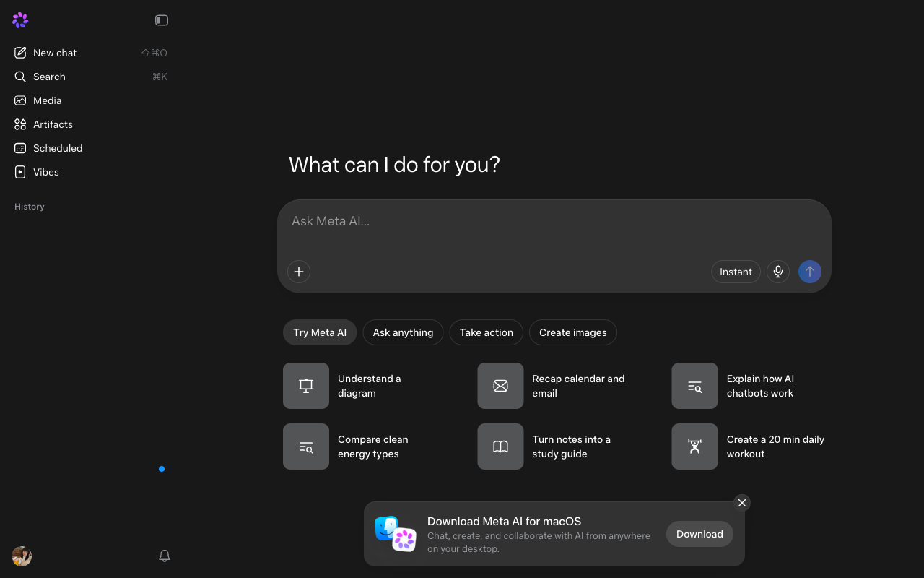Screen dimensions: 924x578
Task: Select the Create images tab
Action: 573,332
